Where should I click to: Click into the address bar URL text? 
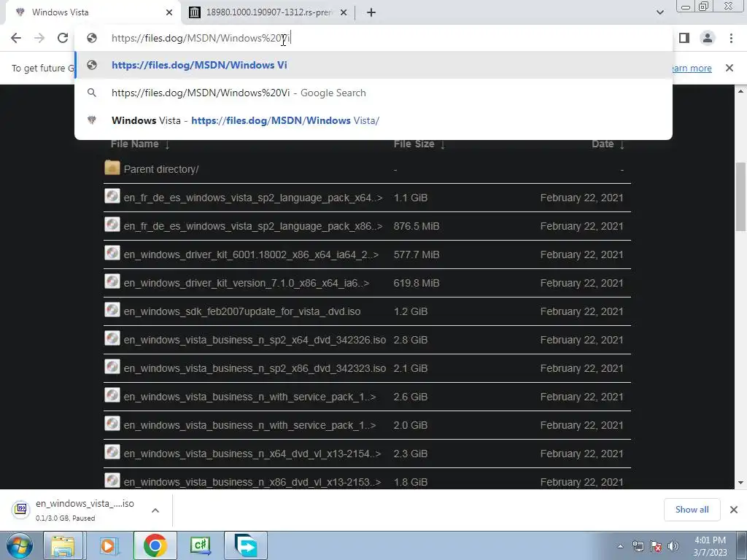pos(201,38)
